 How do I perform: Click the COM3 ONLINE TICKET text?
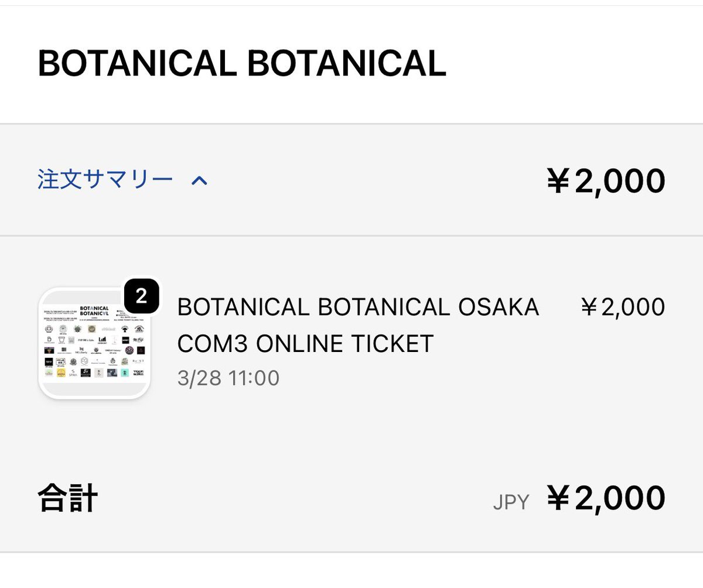point(305,344)
